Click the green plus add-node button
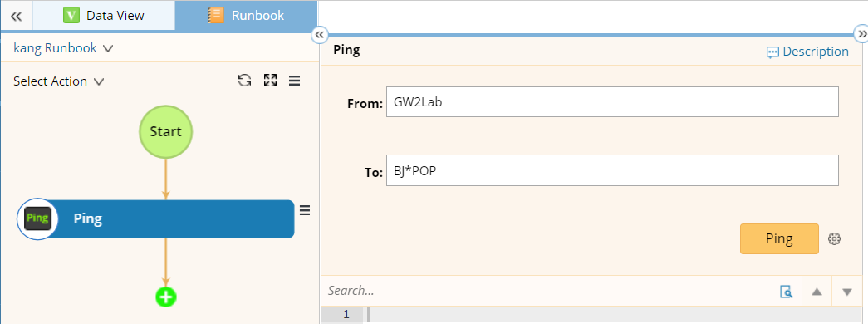The width and height of the screenshot is (868, 324). pyautogui.click(x=165, y=297)
